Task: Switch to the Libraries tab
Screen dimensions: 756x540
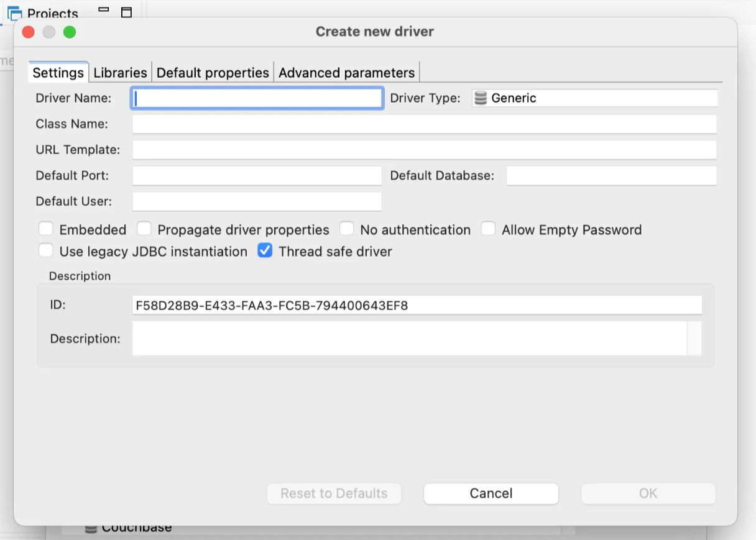Action: pos(120,73)
